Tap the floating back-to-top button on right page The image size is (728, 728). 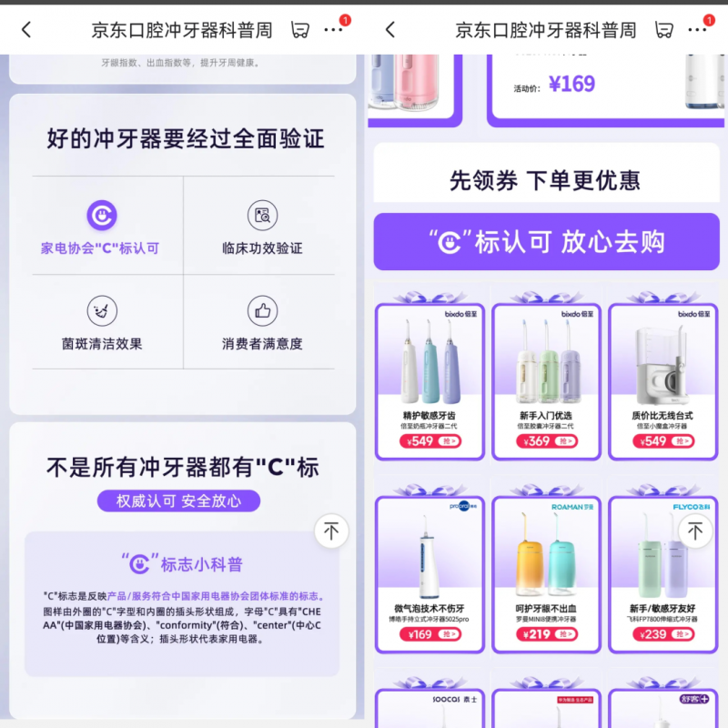(x=695, y=530)
